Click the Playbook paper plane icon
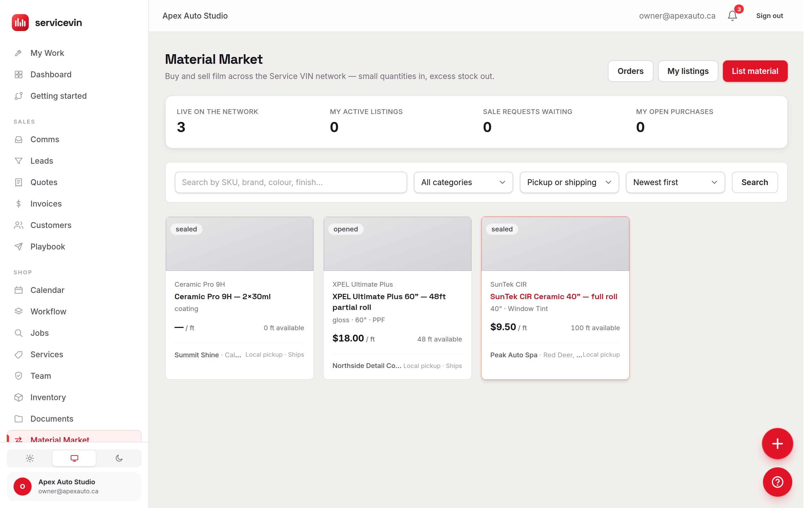This screenshot has height=508, width=812. (18, 247)
